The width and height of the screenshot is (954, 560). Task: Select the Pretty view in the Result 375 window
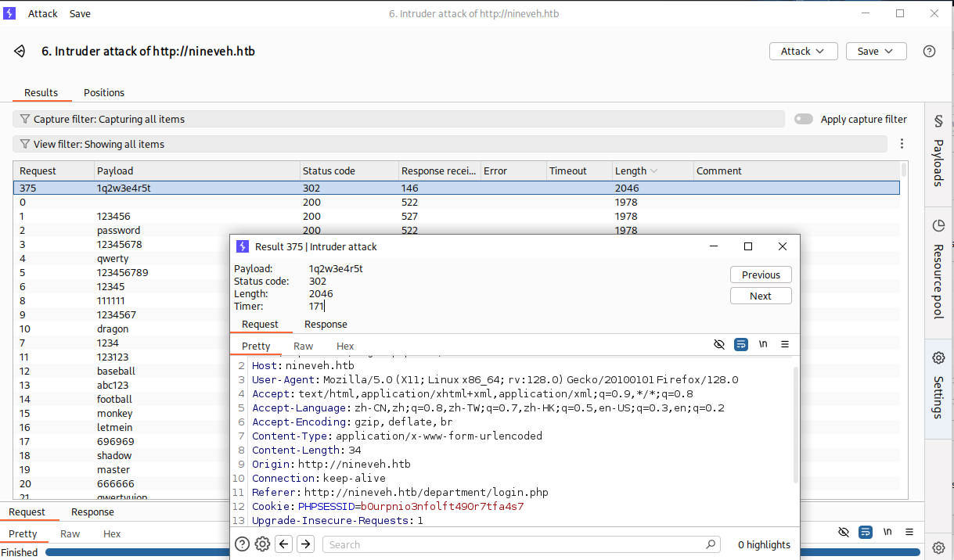point(256,346)
